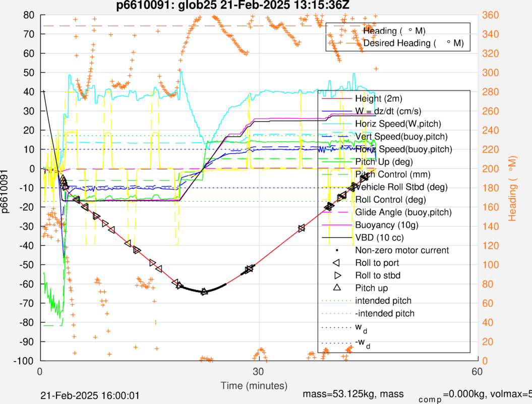The image size is (532, 404).
Task: Click the '180' tick on orange heading axis
Action: [491, 188]
